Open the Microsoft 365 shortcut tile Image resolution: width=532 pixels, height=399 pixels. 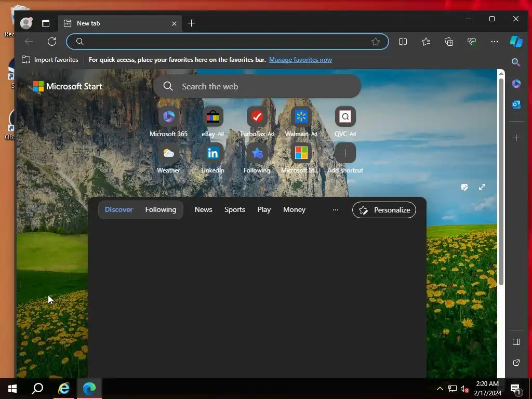coord(169,122)
